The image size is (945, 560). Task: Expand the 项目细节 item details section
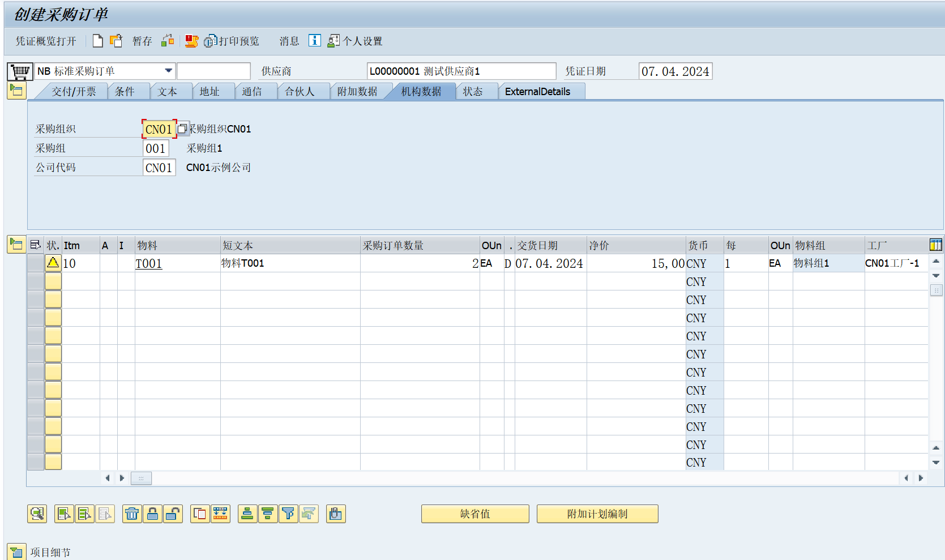[x=16, y=552]
